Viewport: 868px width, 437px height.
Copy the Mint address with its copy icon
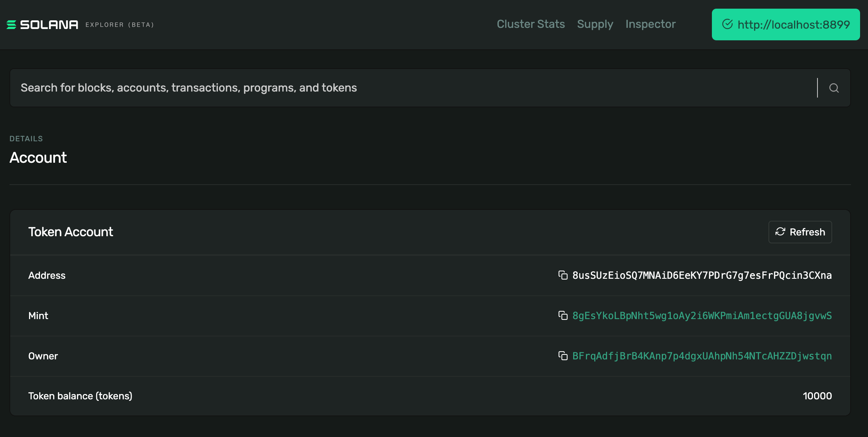563,316
